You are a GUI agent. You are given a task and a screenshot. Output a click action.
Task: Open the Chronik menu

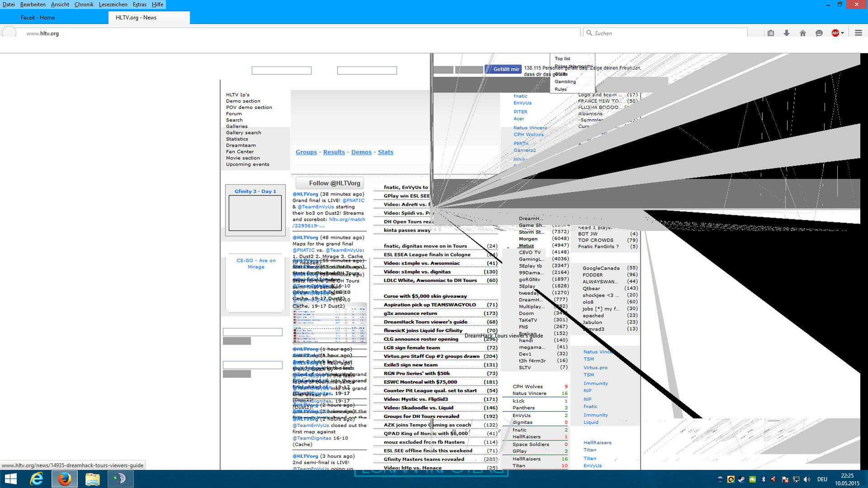click(x=84, y=5)
